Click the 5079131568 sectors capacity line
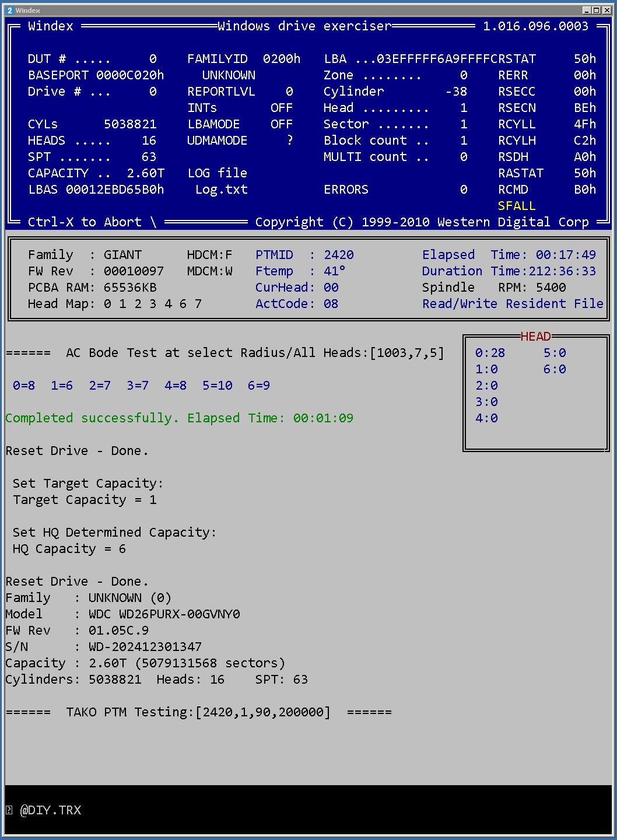The image size is (617, 840). coord(145,663)
